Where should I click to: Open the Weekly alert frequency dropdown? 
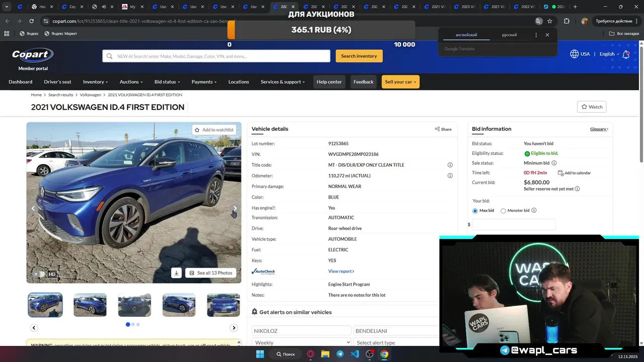click(x=301, y=342)
